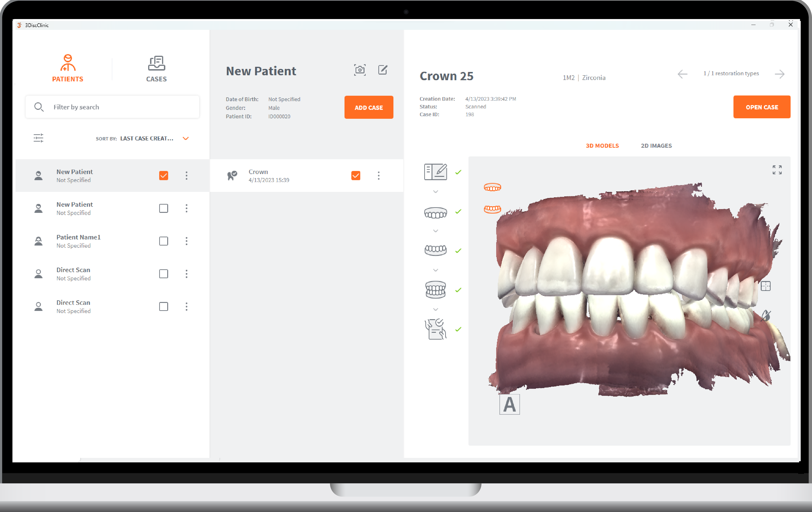The width and height of the screenshot is (812, 512).
Task: Expand Crown case options menu
Action: tap(379, 176)
